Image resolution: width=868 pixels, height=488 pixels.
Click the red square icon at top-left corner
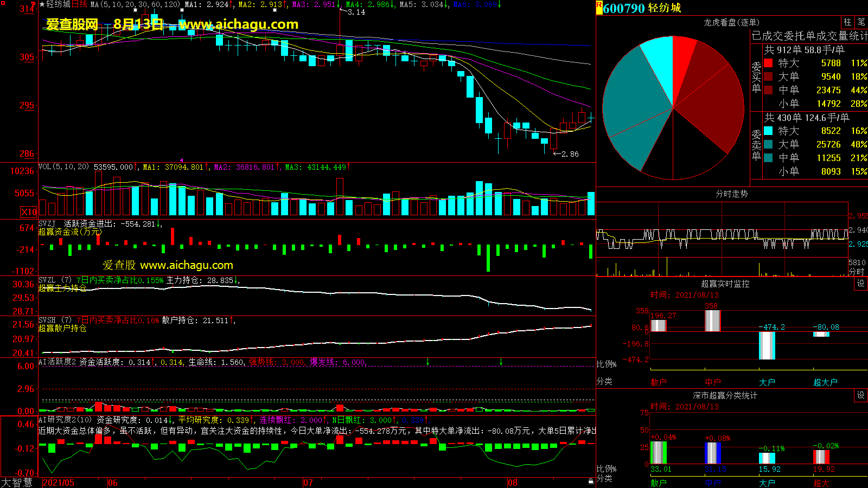tap(3, 3)
